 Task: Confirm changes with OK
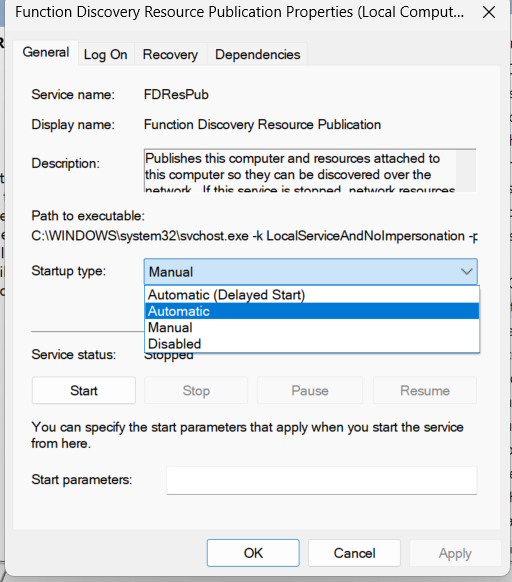(x=253, y=553)
